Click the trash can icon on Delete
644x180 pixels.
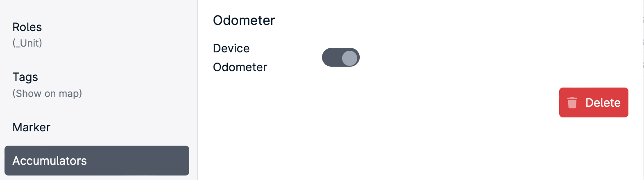572,103
